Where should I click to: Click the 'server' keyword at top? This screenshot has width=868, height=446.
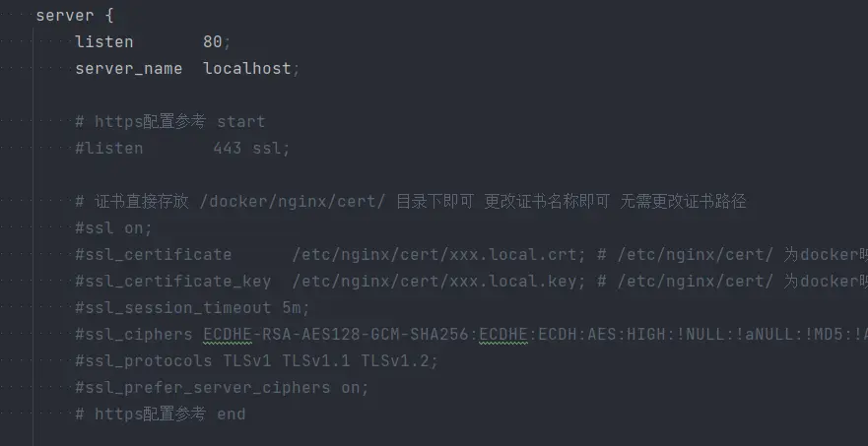click(x=65, y=16)
